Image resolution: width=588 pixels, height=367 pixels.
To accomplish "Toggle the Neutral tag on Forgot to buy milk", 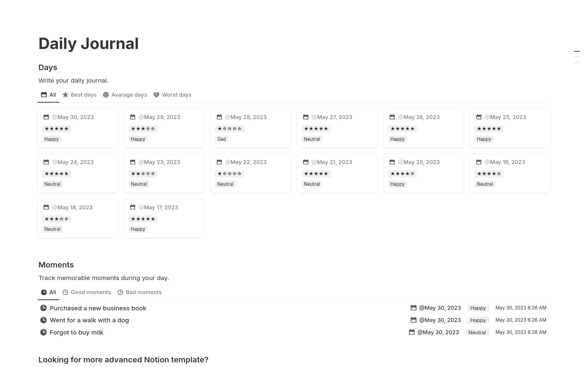I will tap(477, 332).
